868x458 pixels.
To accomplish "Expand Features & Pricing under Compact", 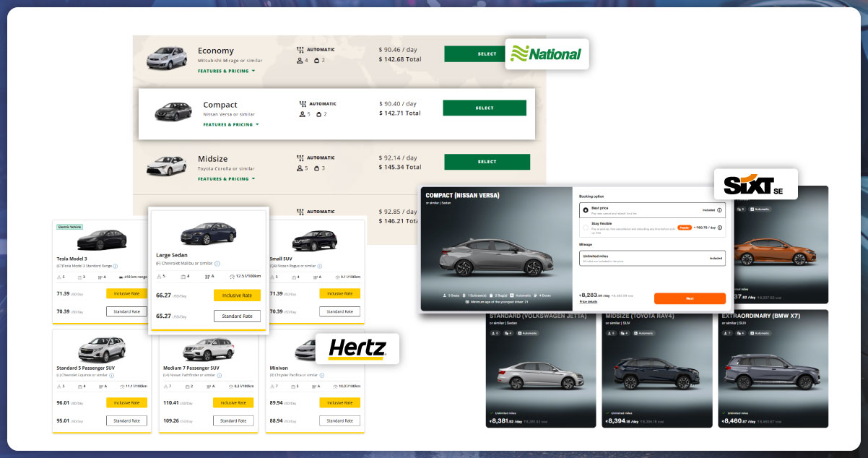I will click(231, 124).
